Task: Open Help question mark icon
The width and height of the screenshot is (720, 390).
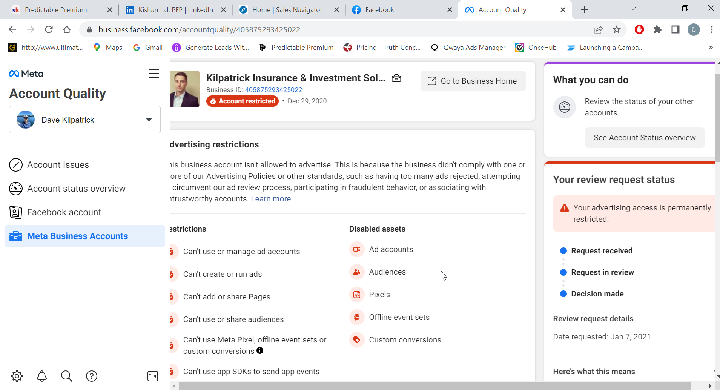Action: 91,376
